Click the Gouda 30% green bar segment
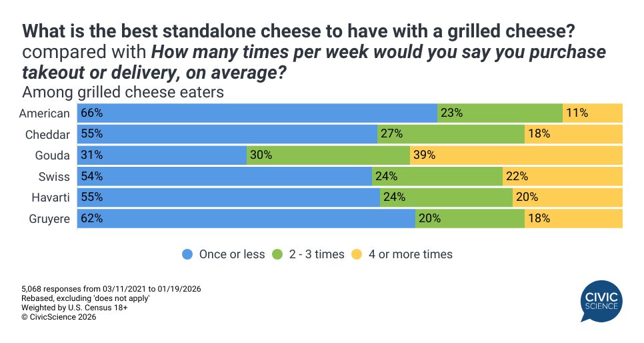This screenshot has width=644, height=343. click(328, 155)
